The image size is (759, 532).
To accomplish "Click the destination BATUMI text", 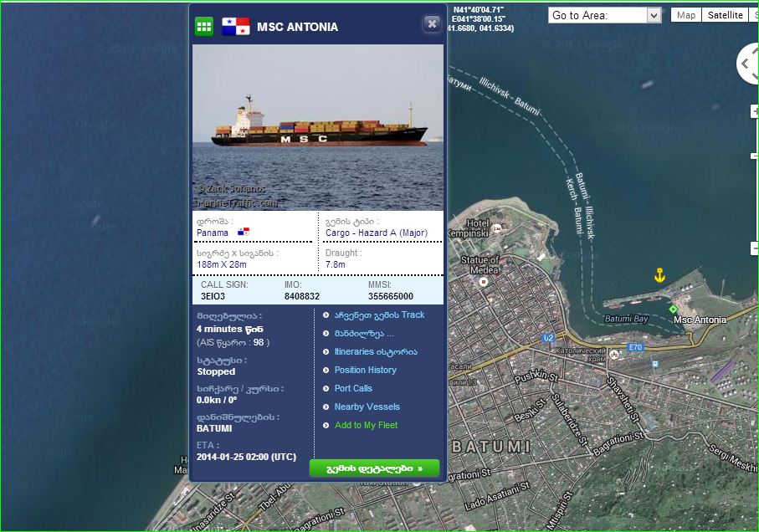I will click(x=214, y=428).
